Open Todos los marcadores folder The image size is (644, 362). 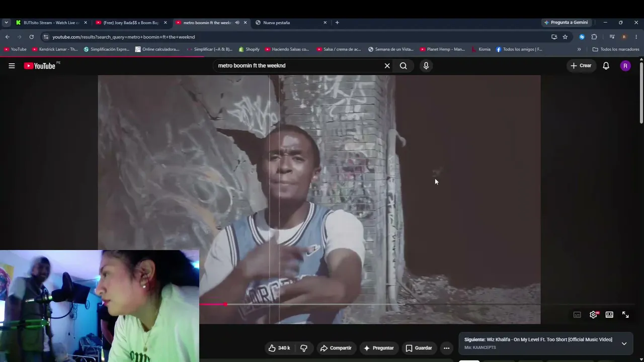[616, 49]
